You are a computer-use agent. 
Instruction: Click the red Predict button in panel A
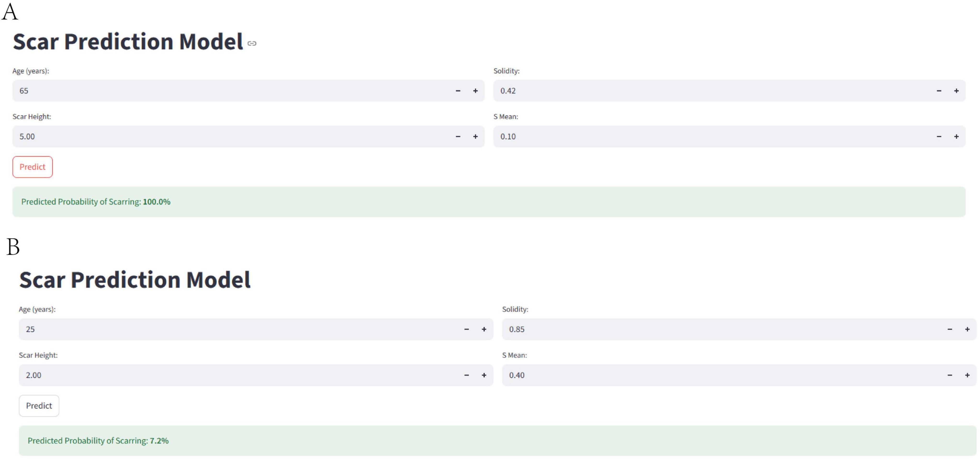(x=32, y=167)
